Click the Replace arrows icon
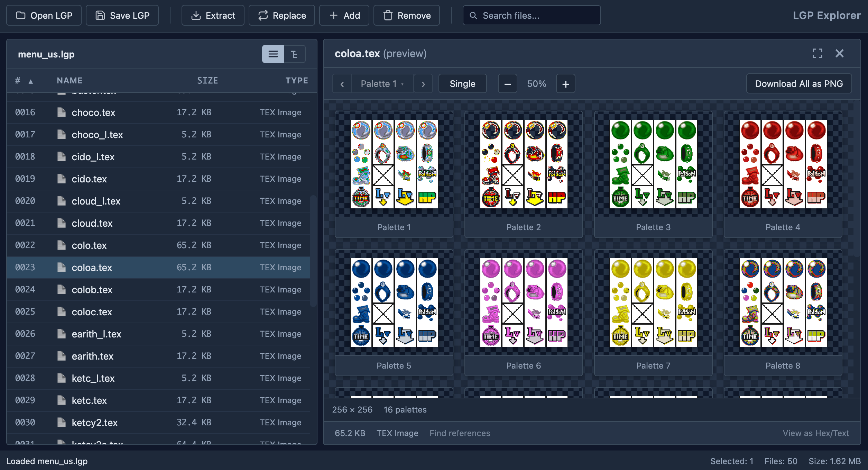 (x=263, y=16)
